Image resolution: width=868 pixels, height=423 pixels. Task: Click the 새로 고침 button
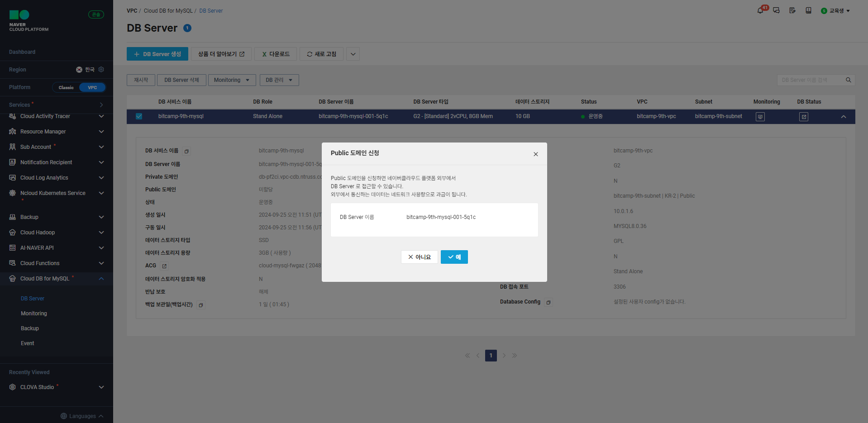[x=321, y=54]
